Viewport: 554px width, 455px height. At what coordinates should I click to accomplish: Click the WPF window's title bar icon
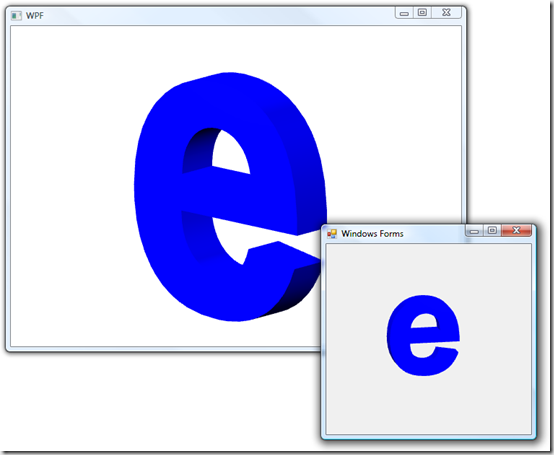tap(16, 16)
